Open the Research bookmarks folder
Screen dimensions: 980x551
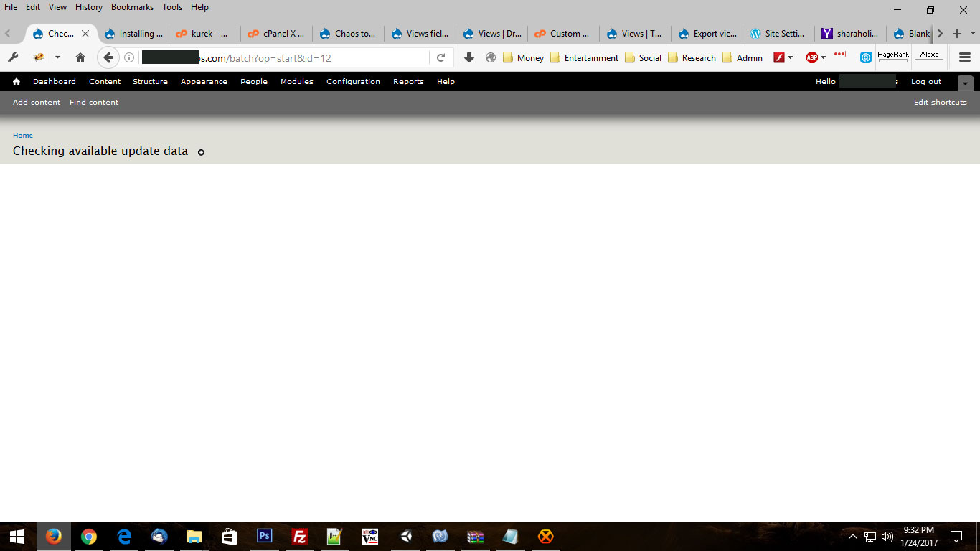click(x=692, y=57)
